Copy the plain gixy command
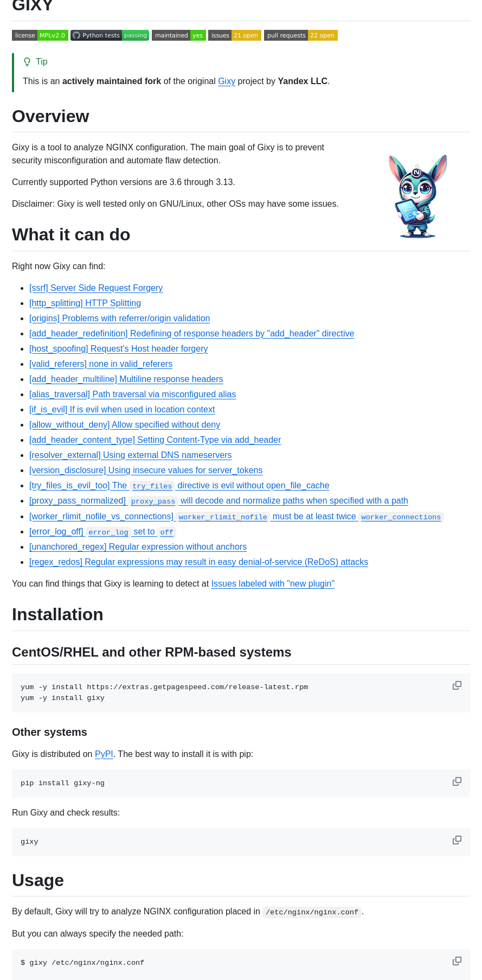Image resolution: width=482 pixels, height=980 pixels. coord(457,840)
